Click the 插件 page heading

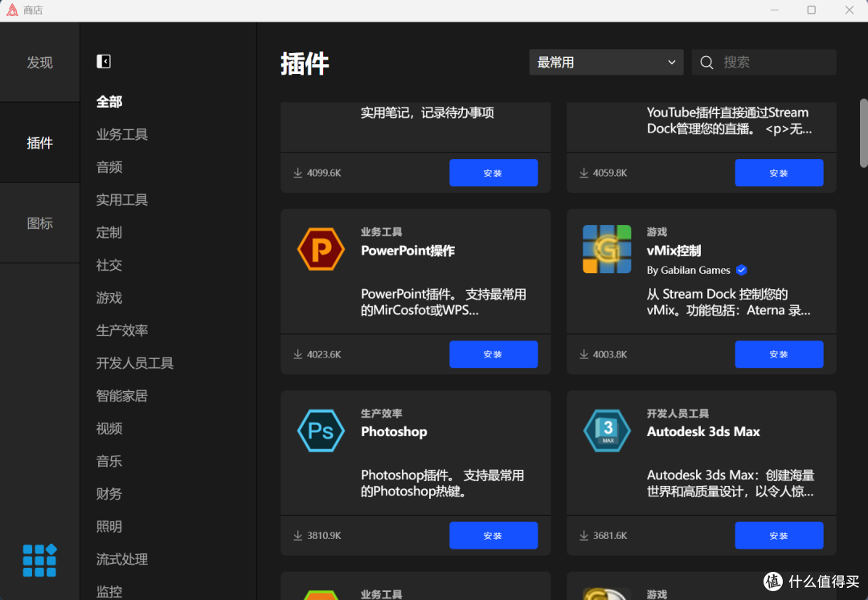click(305, 63)
